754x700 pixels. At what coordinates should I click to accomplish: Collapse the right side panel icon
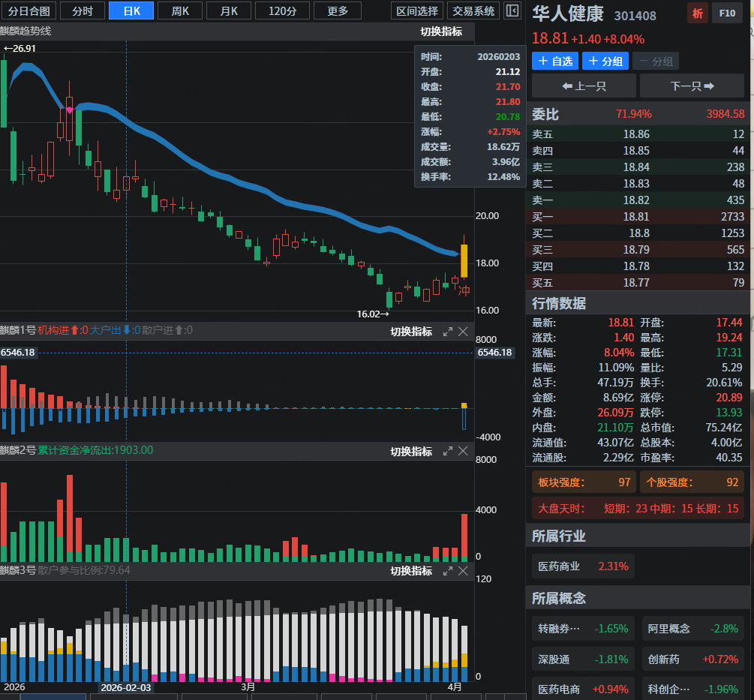pyautogui.click(x=512, y=11)
